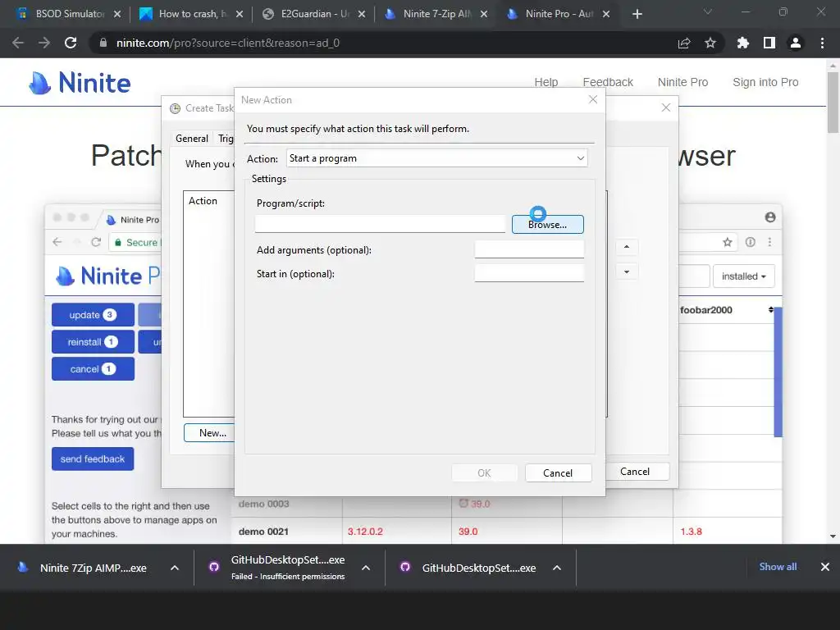Move action down arrow in Create Task
The height and width of the screenshot is (630, 840).
626,272
